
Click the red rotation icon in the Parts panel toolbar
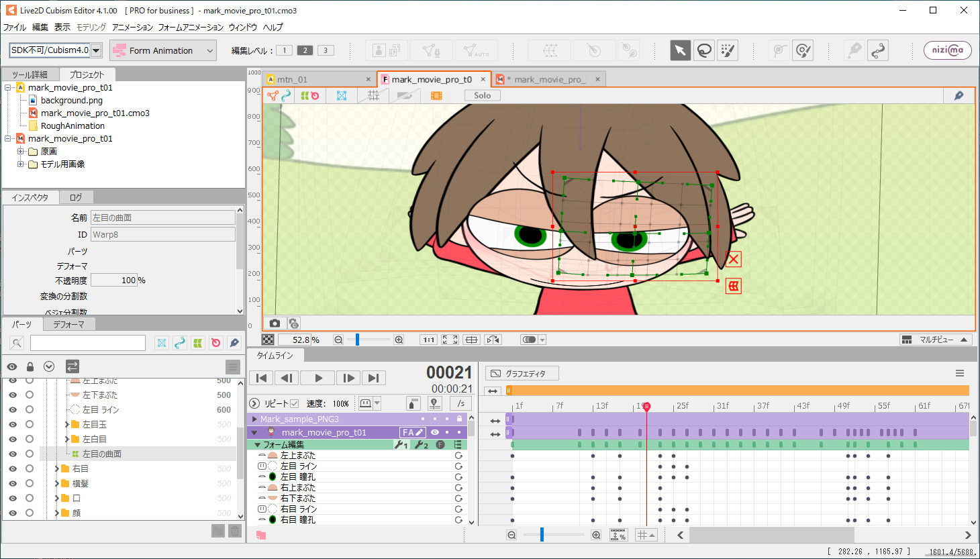click(x=215, y=343)
